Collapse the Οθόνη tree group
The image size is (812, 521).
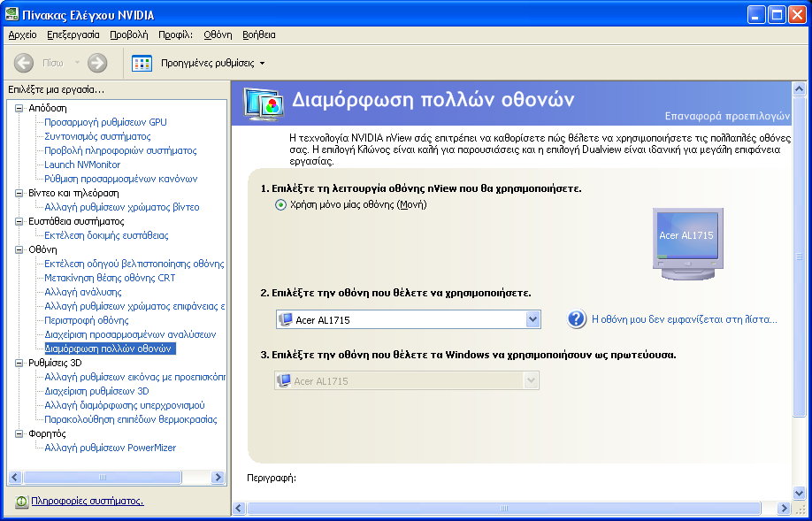pos(19,249)
